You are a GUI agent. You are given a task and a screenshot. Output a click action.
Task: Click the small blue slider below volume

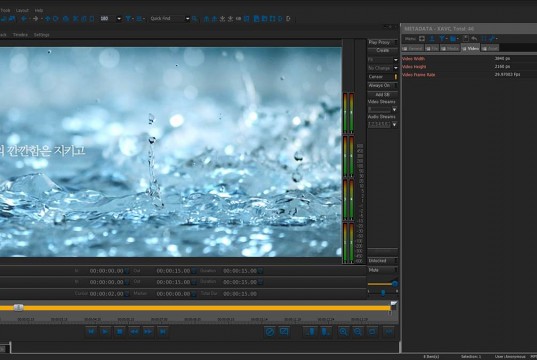point(383,292)
